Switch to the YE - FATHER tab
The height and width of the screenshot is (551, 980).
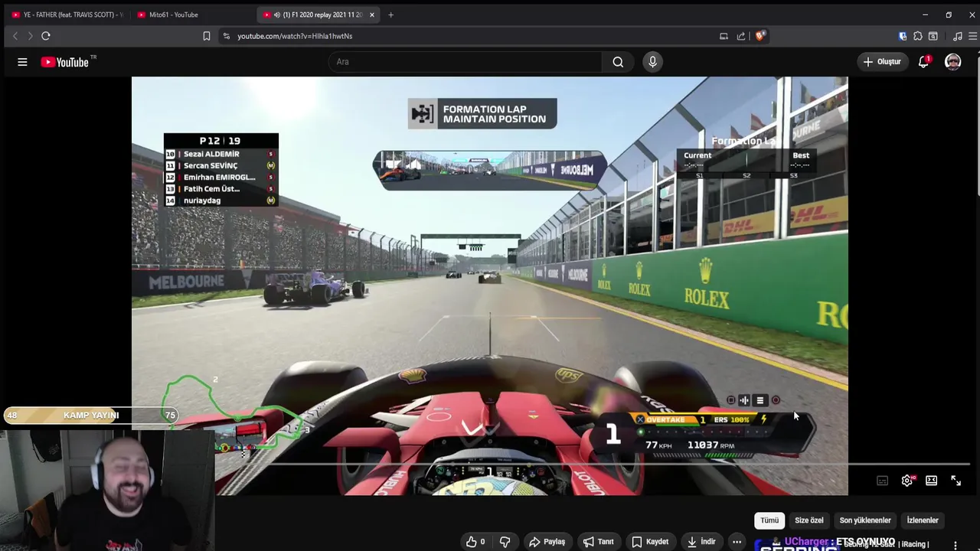[x=67, y=15]
